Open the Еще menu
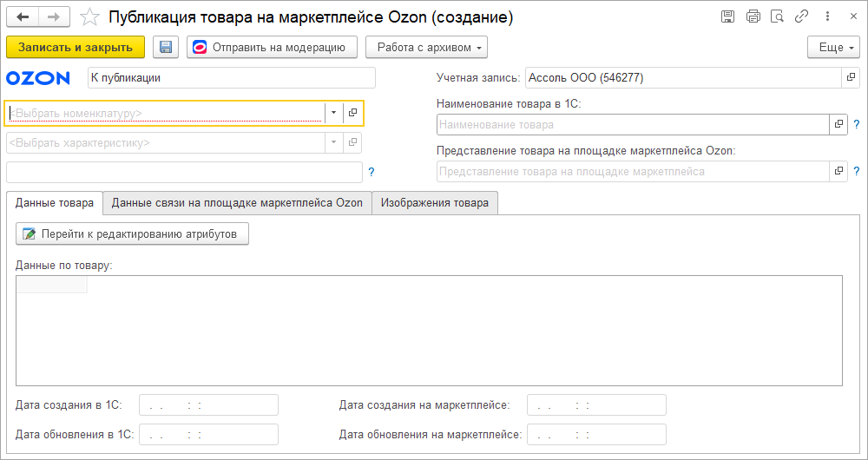The image size is (868, 460). 834,47
